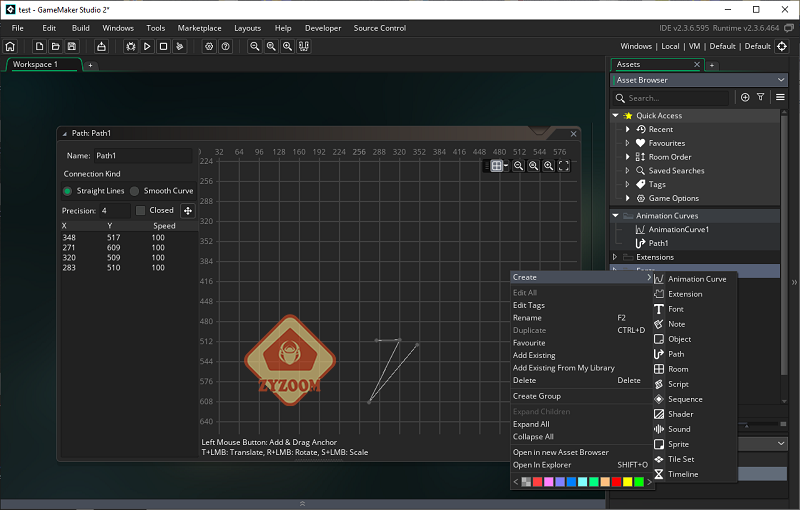This screenshot has height=510, width=800.
Task: Select Rename in the context menu
Action: [x=581, y=318]
